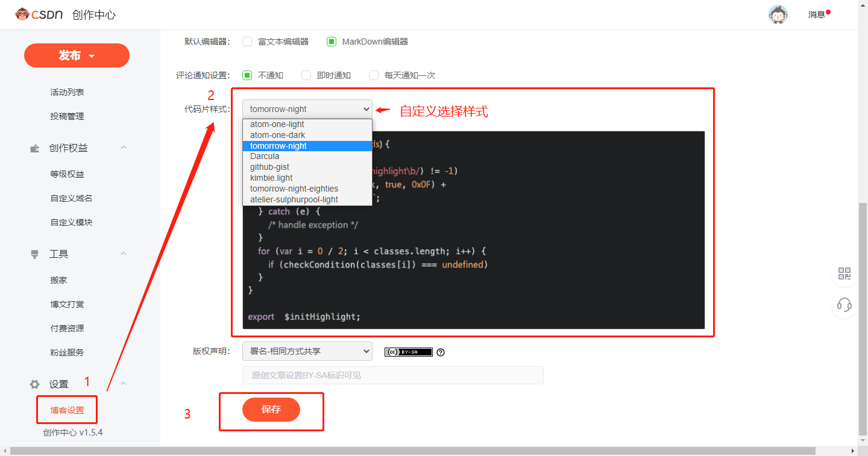Screen dimensions: 868x456
Task: Open the 版权声明 dropdown
Action: [307, 351]
